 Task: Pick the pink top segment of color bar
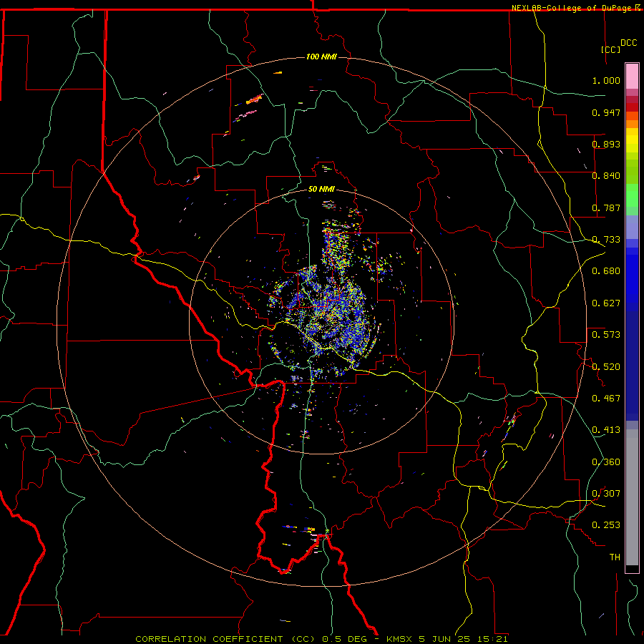click(x=632, y=76)
